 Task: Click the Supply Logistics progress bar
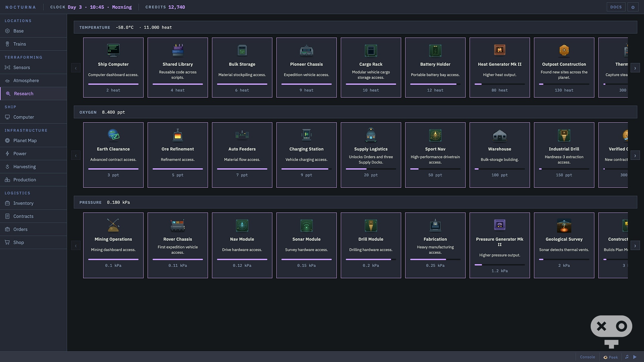coord(371,169)
